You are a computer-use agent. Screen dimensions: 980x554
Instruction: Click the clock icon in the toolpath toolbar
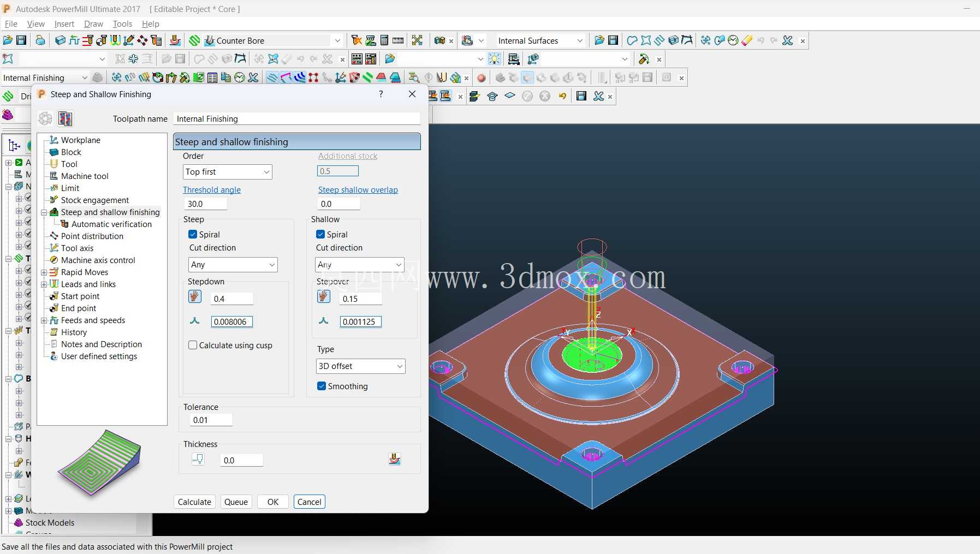[239, 78]
